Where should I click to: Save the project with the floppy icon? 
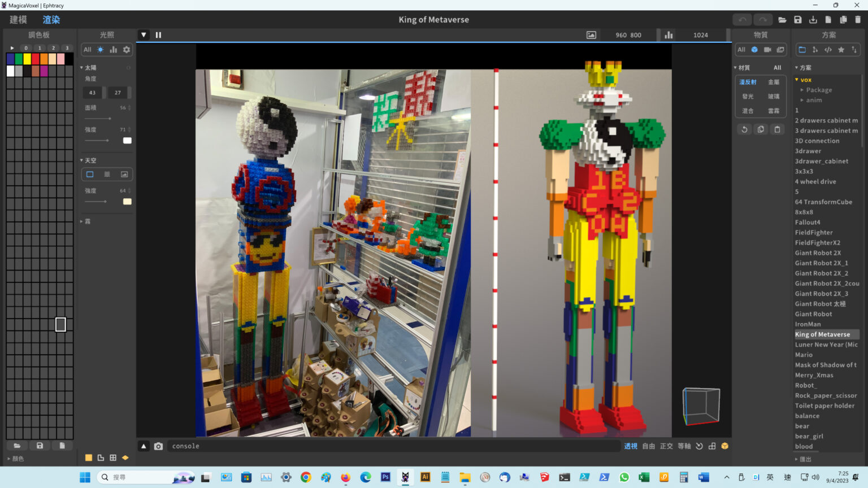(x=797, y=20)
